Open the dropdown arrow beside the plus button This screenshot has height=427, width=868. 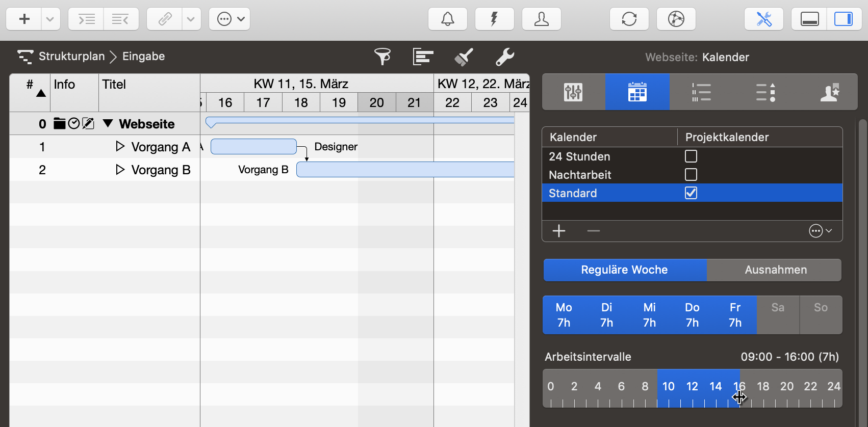point(50,19)
